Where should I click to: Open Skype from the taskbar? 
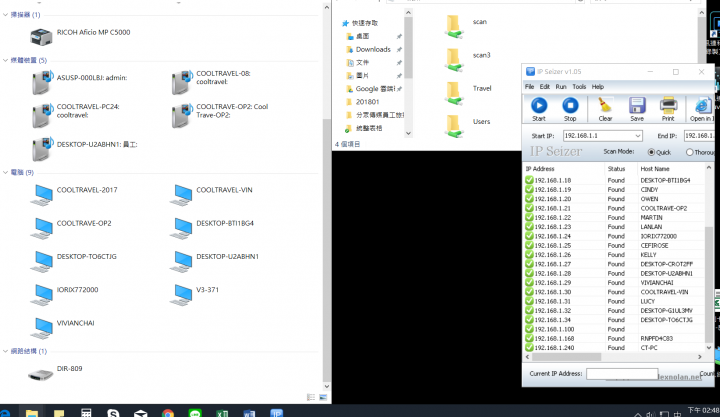(113, 413)
